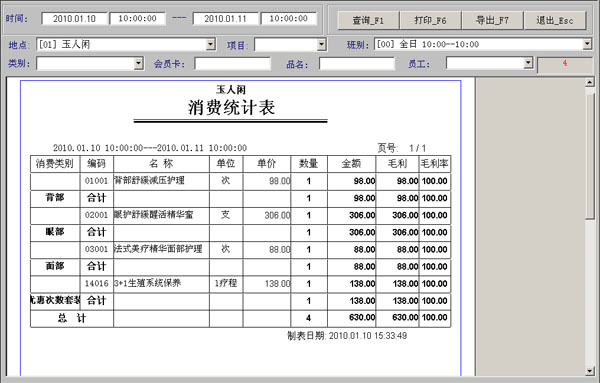Select the 地点 combo box showing [01] 玉人闲

[126, 45]
